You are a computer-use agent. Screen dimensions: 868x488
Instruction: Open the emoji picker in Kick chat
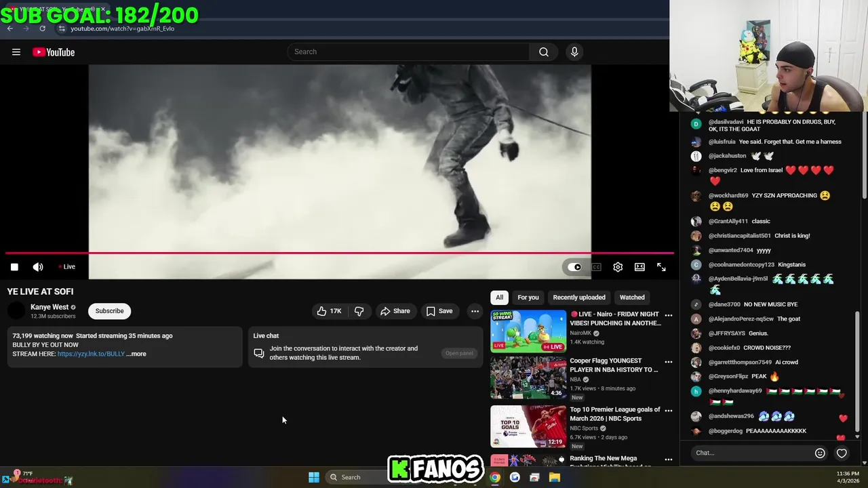coord(820,453)
